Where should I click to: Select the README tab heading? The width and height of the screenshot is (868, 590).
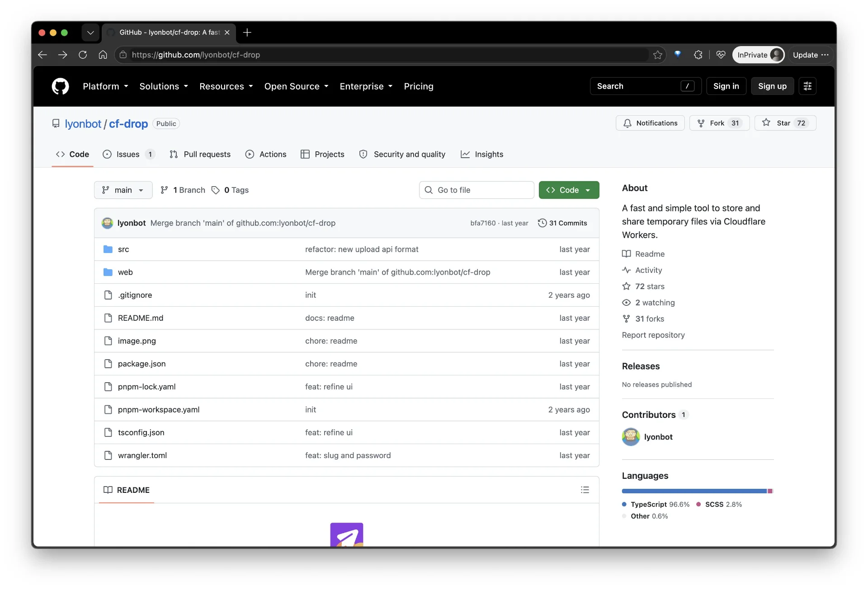127,490
